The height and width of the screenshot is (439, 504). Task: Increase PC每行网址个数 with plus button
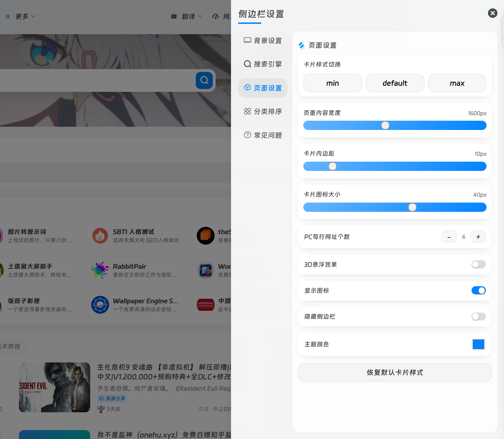(478, 236)
